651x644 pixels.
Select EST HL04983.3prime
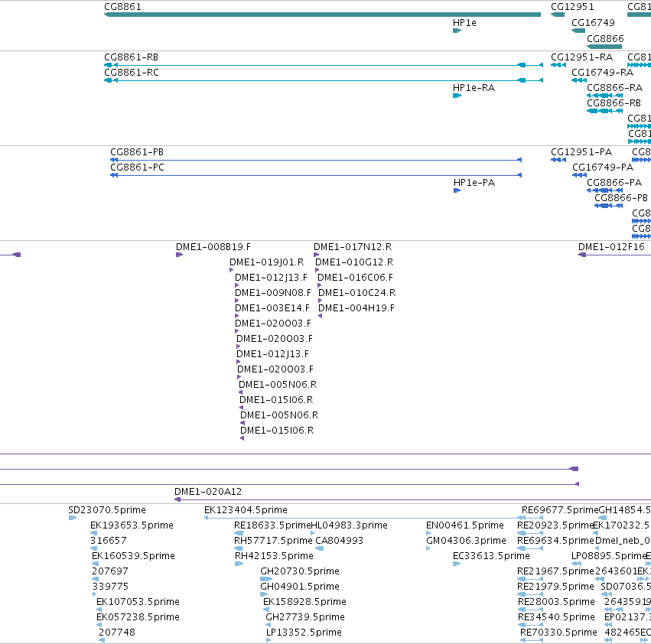tap(349, 525)
